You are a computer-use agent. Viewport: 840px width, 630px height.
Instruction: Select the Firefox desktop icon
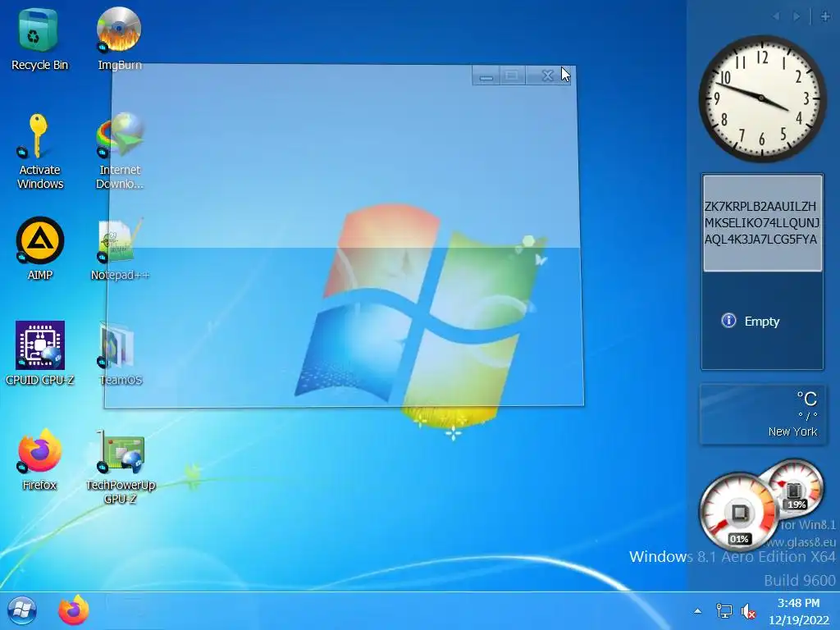(x=39, y=459)
